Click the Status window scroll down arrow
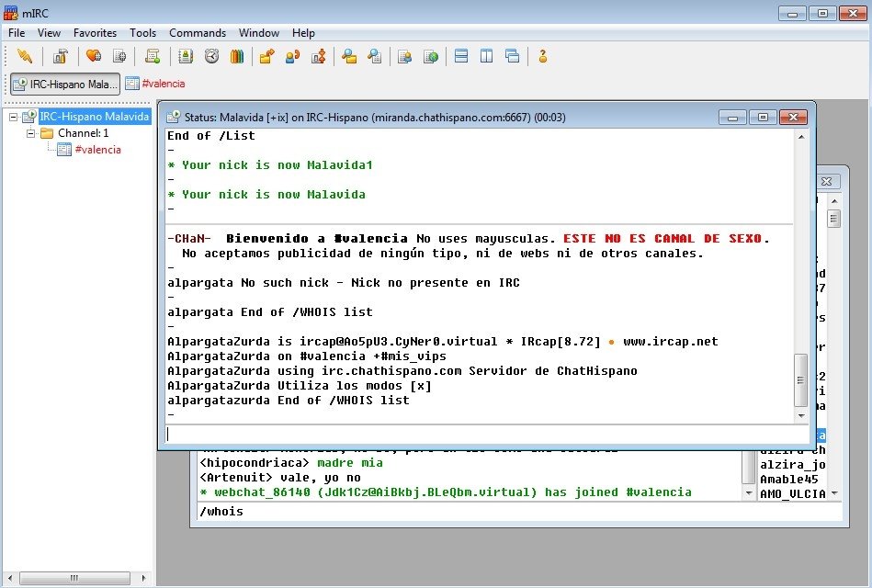The image size is (872, 588). [801, 415]
